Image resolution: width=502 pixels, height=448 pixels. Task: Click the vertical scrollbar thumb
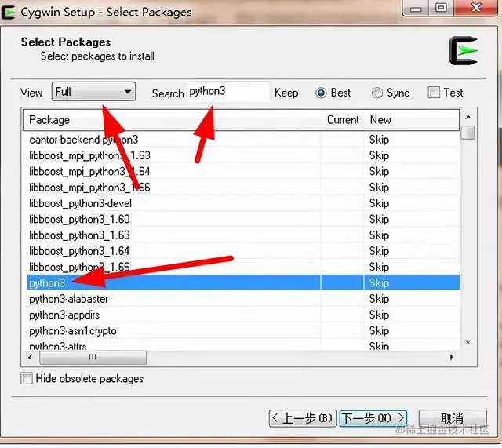[468, 133]
